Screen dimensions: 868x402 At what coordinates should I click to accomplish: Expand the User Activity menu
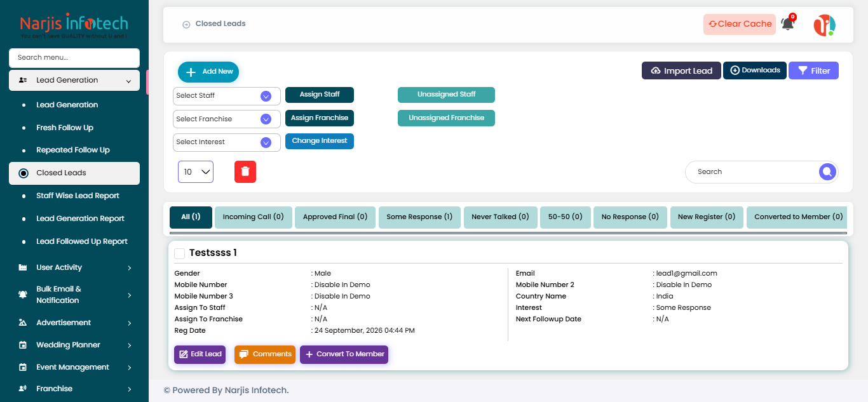pos(129,268)
